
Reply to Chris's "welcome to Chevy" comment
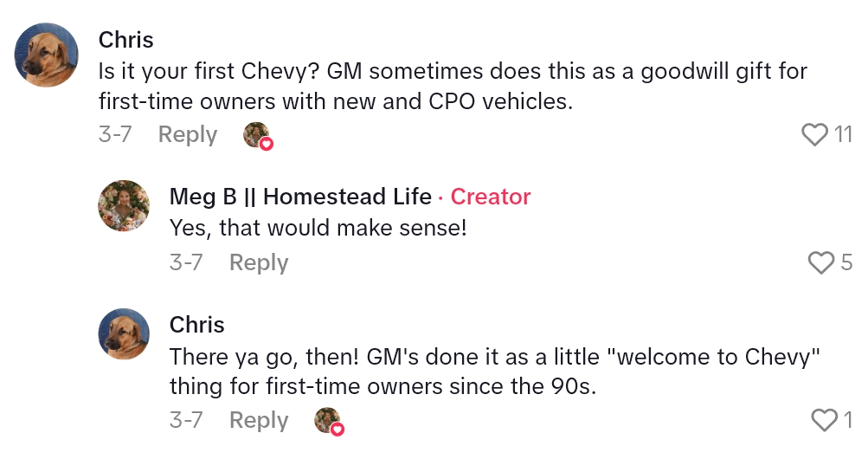(x=258, y=420)
